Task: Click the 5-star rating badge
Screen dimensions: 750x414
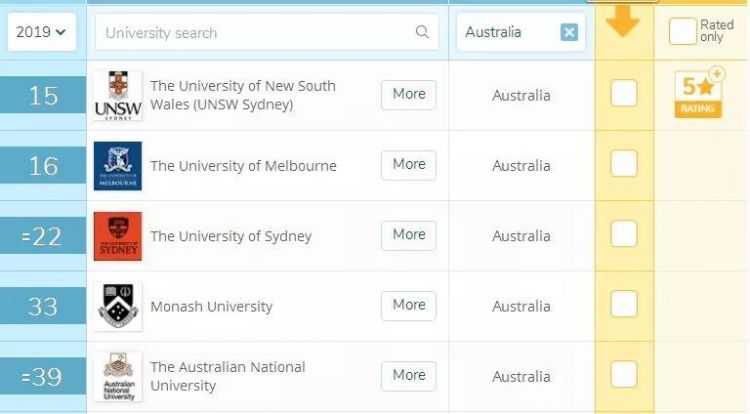Action: point(698,95)
